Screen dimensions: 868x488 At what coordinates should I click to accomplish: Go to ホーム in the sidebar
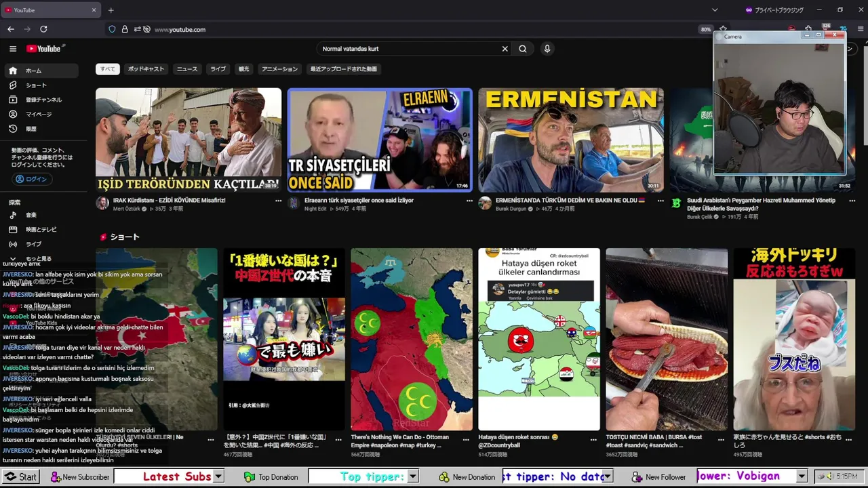point(41,70)
